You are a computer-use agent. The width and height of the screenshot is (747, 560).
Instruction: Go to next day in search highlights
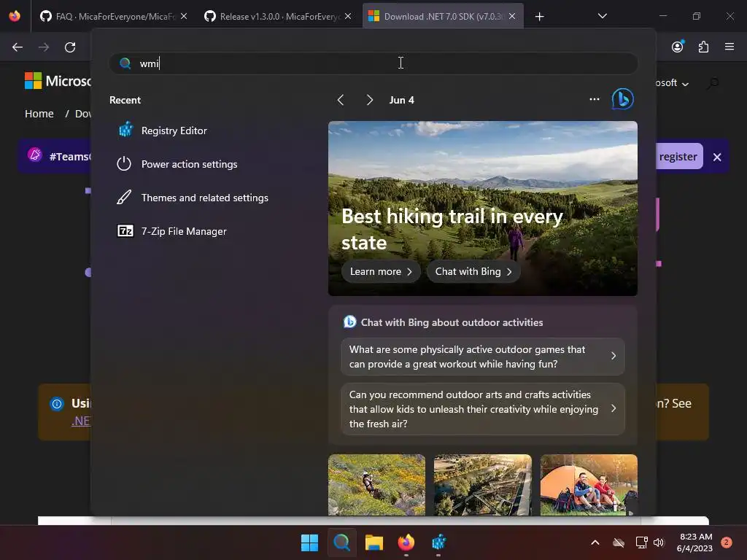[x=370, y=100]
